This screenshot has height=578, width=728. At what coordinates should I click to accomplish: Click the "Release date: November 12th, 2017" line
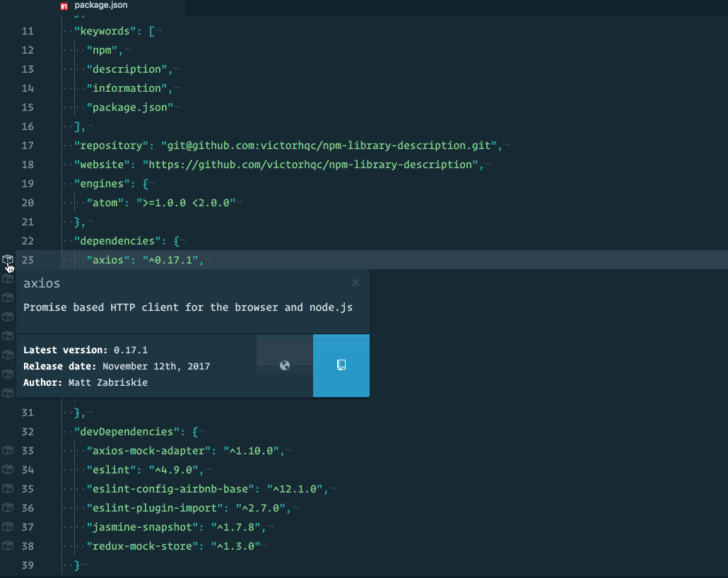117,366
